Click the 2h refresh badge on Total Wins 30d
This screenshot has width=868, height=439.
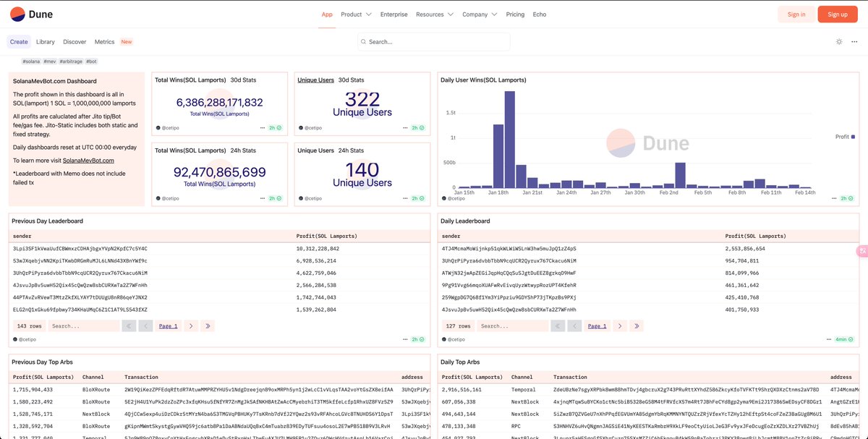(x=276, y=128)
